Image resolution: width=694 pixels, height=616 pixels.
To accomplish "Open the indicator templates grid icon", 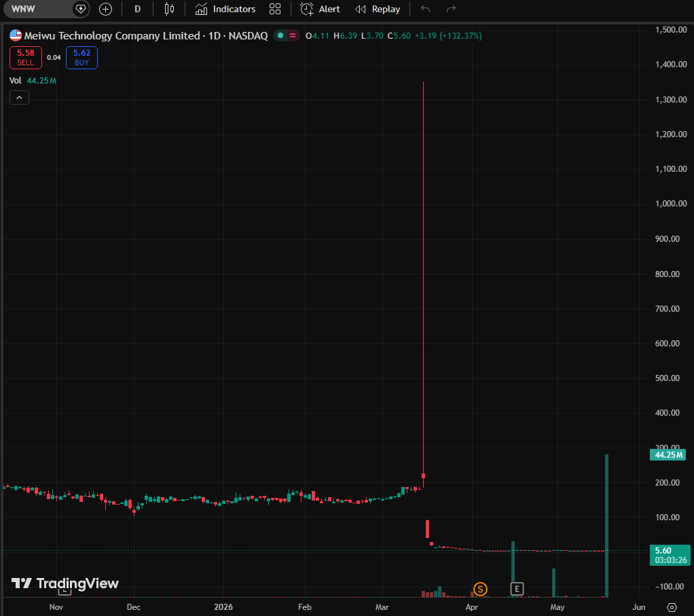I will tap(275, 9).
